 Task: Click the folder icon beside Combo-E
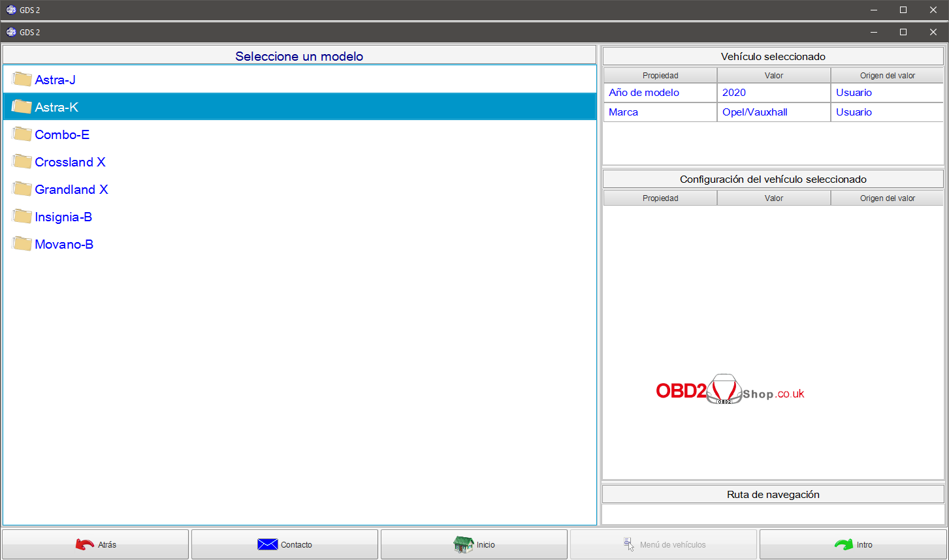coord(22,134)
